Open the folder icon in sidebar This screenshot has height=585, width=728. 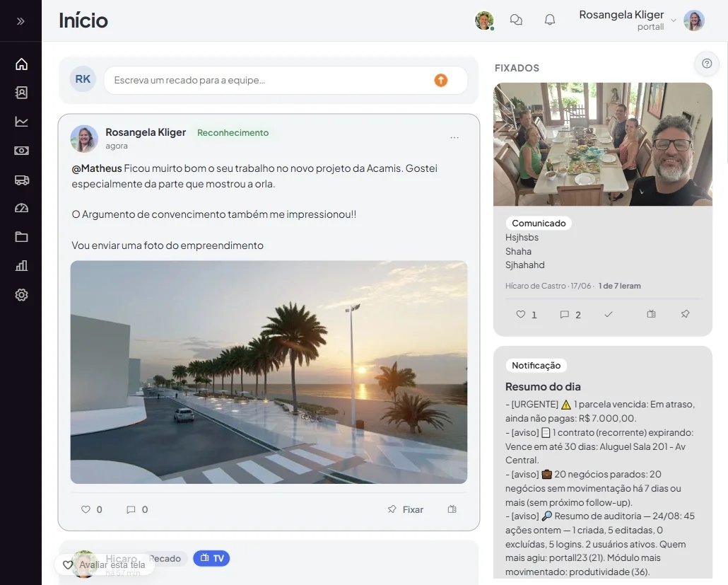point(21,237)
